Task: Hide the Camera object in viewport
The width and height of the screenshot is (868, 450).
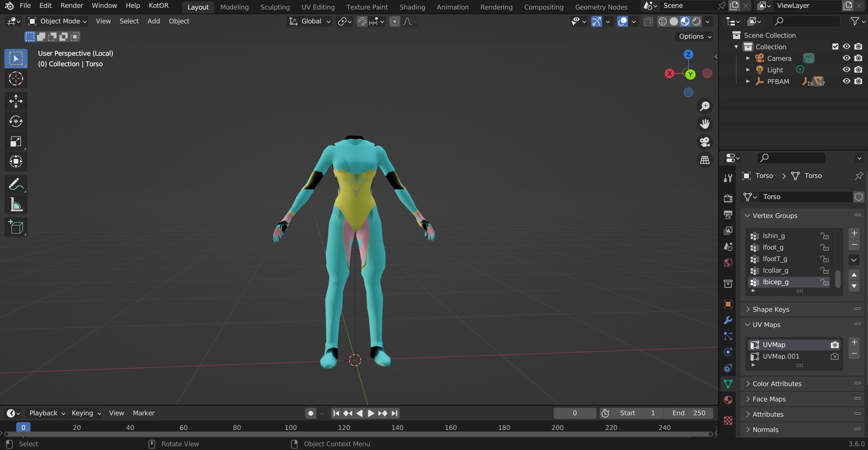Action: [846, 58]
